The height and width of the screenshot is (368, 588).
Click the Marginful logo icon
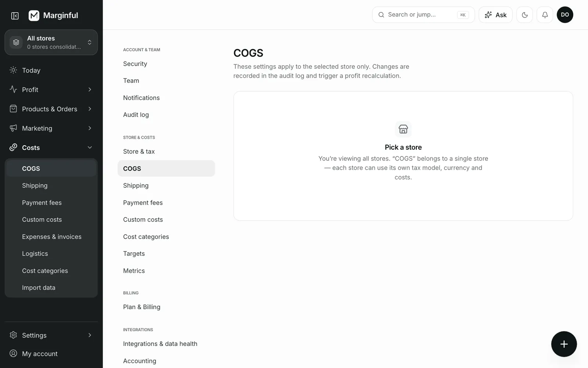point(34,15)
